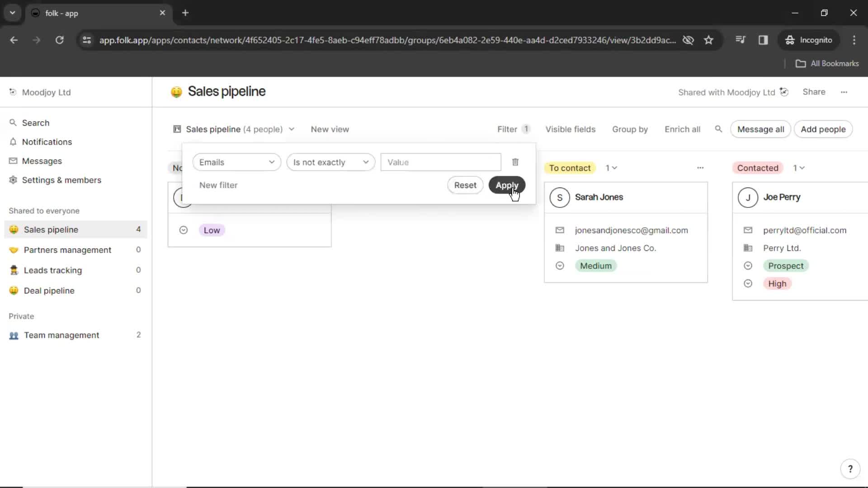Screen dimensions: 868x488
Task: Open the browser tab search dropdown
Action: pos(13,13)
